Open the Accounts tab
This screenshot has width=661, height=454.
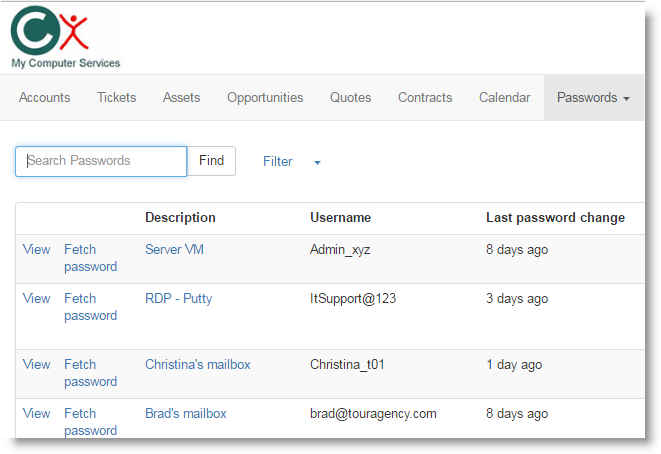pos(44,98)
